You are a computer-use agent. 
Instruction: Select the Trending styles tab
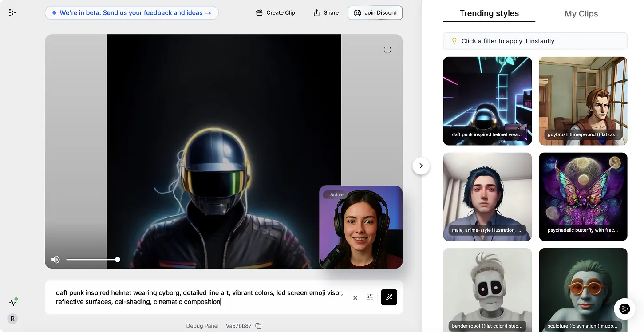pos(489,13)
